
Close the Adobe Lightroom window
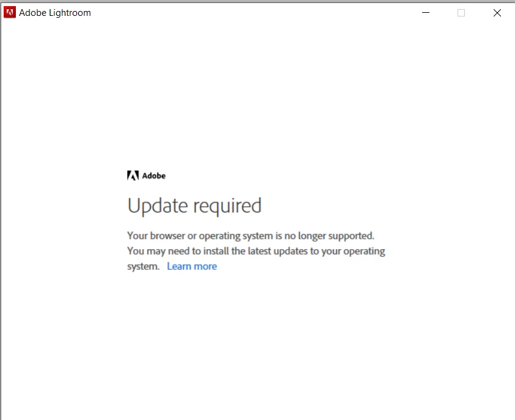coord(497,13)
